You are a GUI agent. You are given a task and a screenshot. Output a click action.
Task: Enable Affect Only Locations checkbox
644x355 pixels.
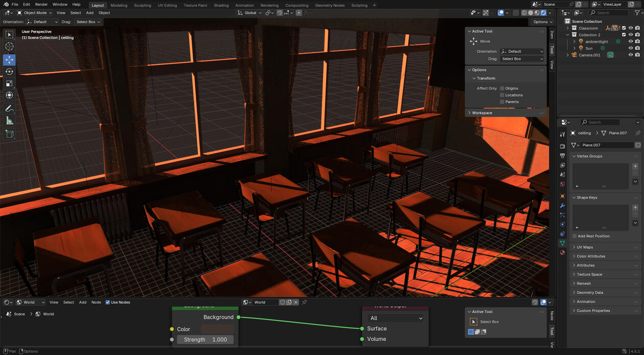point(502,95)
